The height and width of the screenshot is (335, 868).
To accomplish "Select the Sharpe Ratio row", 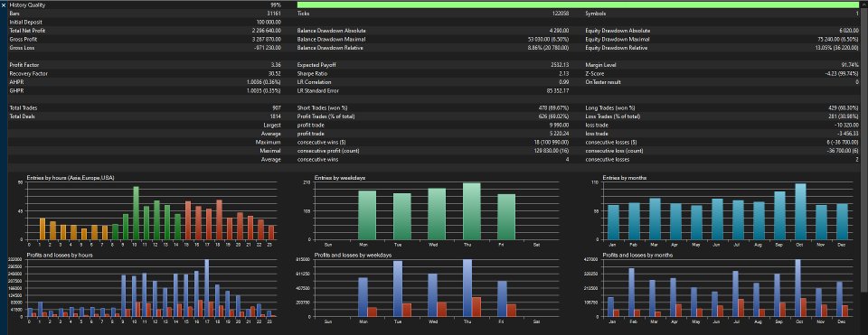I will click(433, 73).
